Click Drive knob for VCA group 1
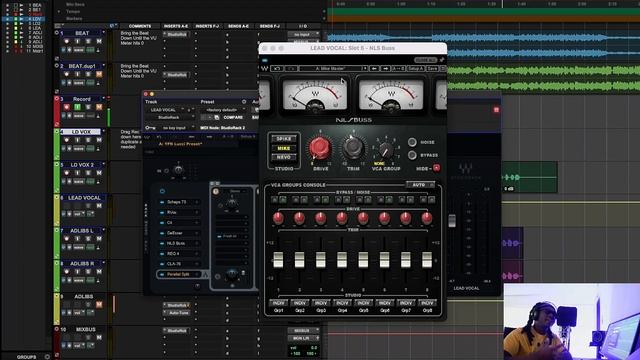Viewport: 640px width, 360px height. click(278, 218)
